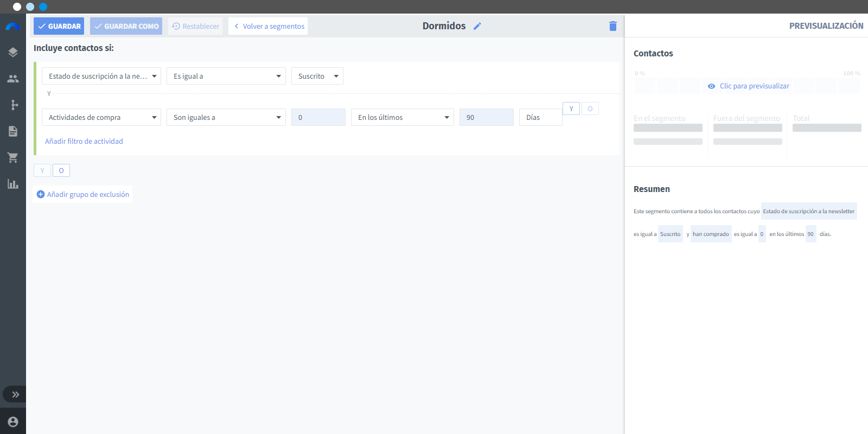Image resolution: width=868 pixels, height=434 pixels.
Task: Expand the sidebar with the double chevron
Action: coord(15,394)
